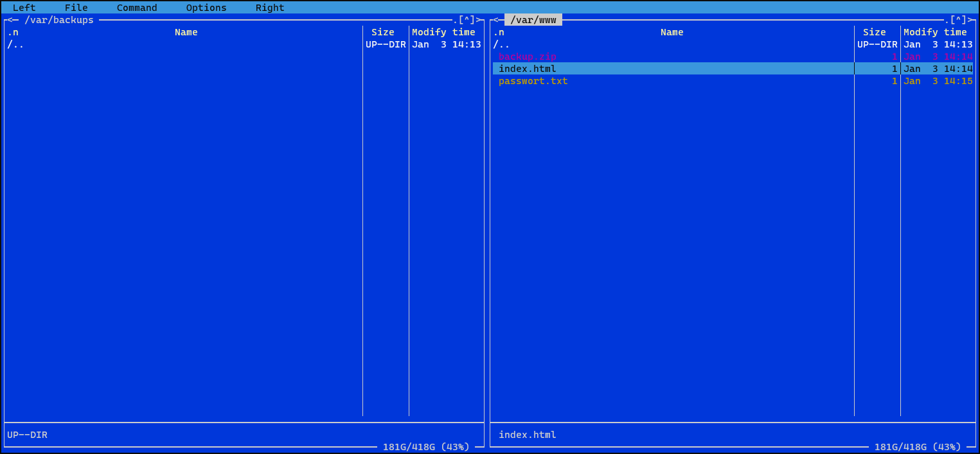Open the Left menu
This screenshot has width=980, height=454.
pos(24,8)
